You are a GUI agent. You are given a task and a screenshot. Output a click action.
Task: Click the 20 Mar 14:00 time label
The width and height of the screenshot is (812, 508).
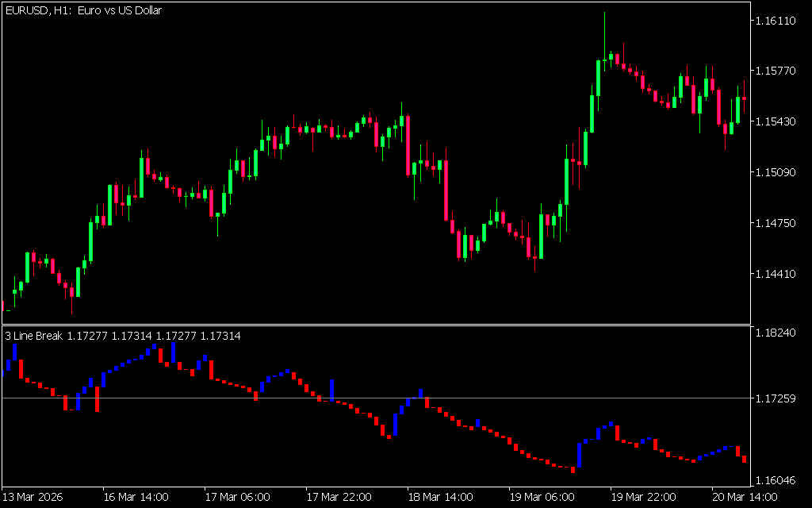pyautogui.click(x=745, y=497)
